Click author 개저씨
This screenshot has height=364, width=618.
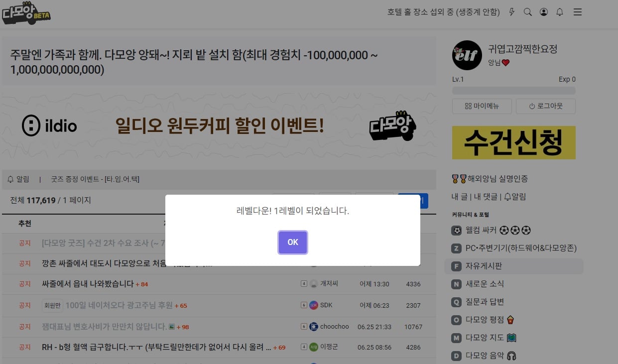click(329, 284)
